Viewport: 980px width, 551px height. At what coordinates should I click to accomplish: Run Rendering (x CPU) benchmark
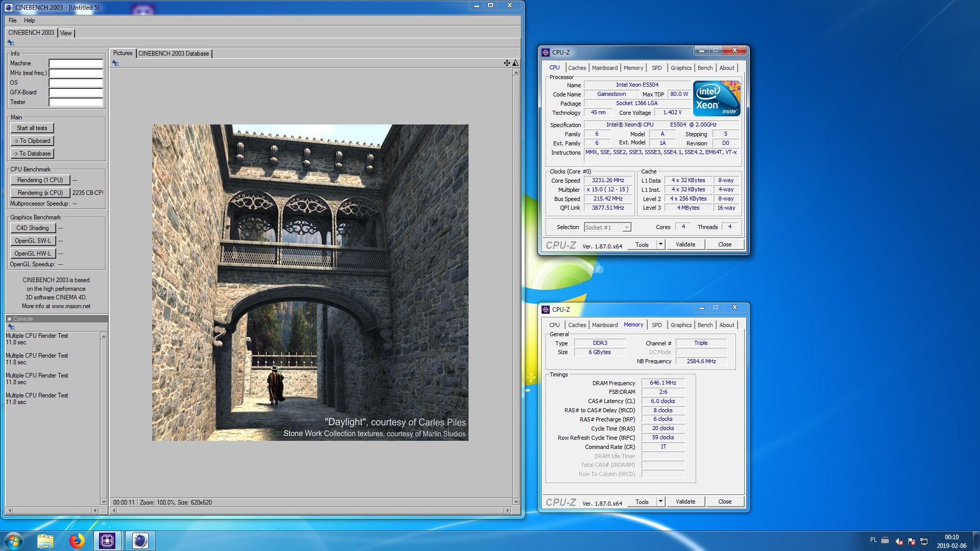click(x=40, y=193)
